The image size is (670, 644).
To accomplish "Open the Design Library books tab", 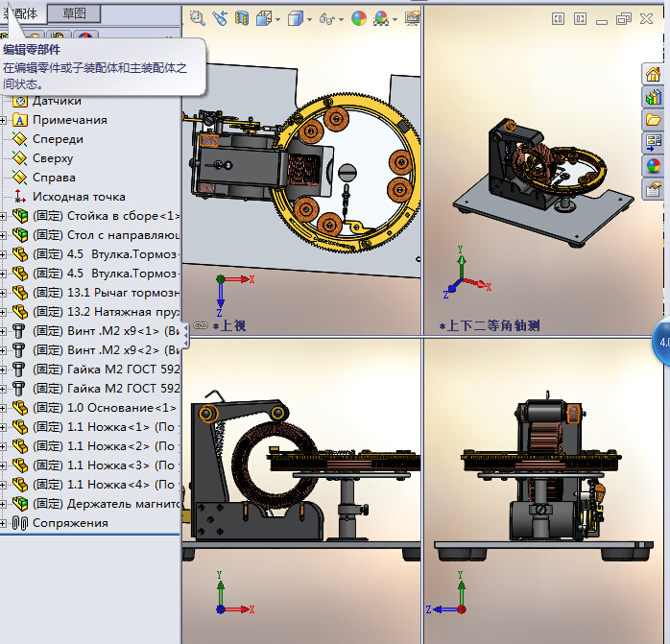I will [x=653, y=97].
